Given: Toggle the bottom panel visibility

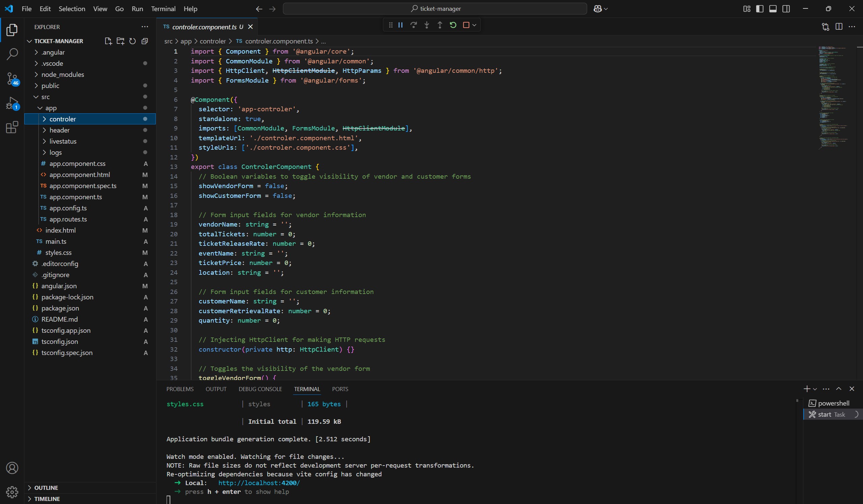Looking at the screenshot, I should point(773,9).
